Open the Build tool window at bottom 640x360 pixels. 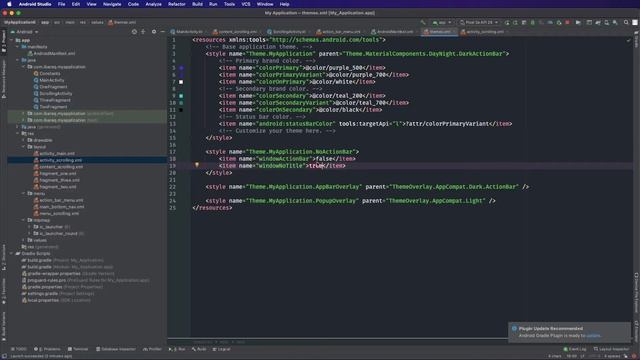200,349
